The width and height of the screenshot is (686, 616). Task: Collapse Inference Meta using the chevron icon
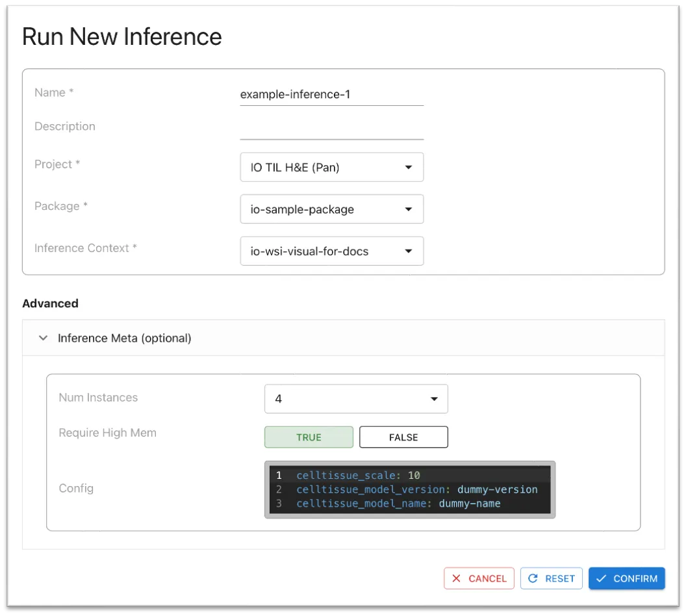(x=44, y=338)
